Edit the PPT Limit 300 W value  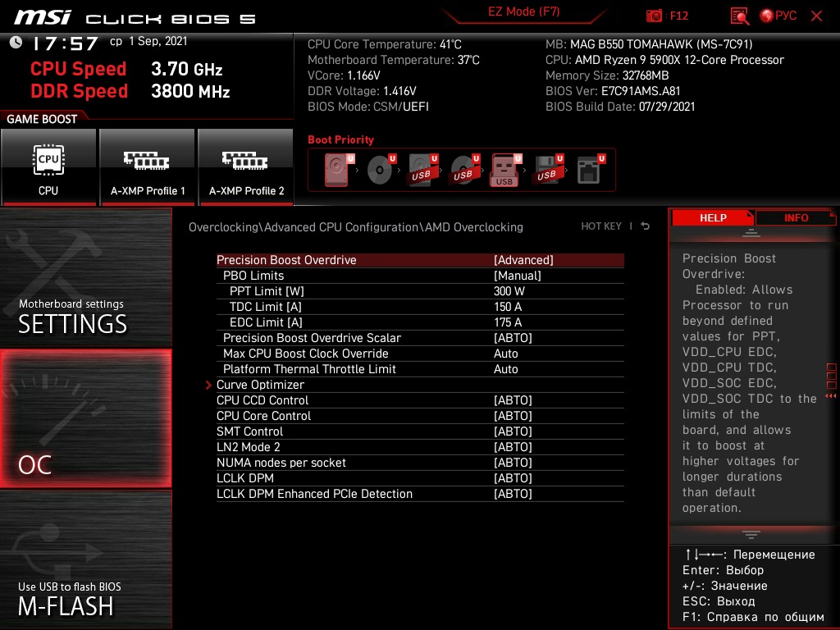tap(420, 291)
